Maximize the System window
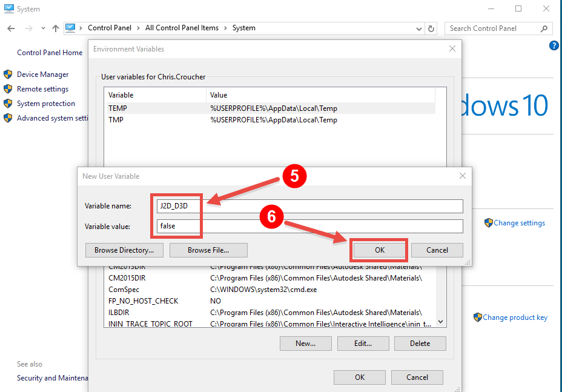562x392 pixels. click(x=518, y=8)
